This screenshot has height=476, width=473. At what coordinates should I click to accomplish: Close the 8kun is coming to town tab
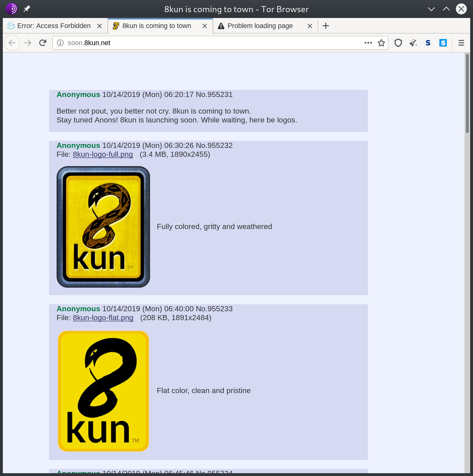point(204,26)
